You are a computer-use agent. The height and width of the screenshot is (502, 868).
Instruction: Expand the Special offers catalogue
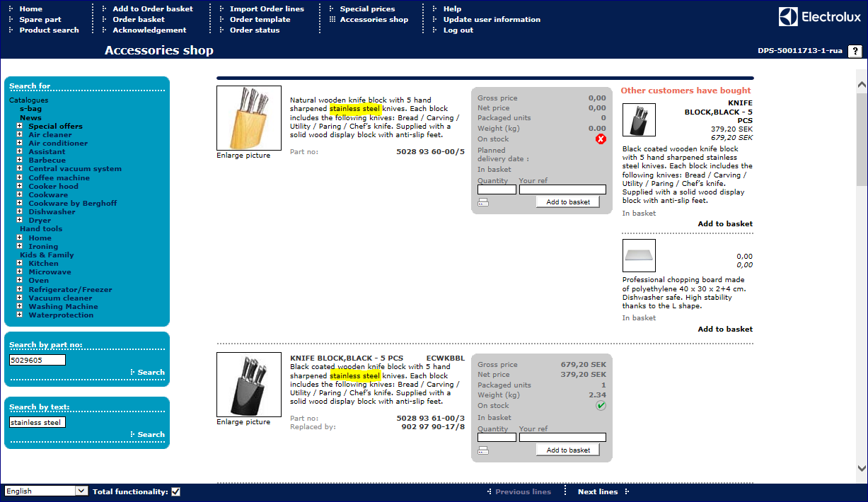20,126
